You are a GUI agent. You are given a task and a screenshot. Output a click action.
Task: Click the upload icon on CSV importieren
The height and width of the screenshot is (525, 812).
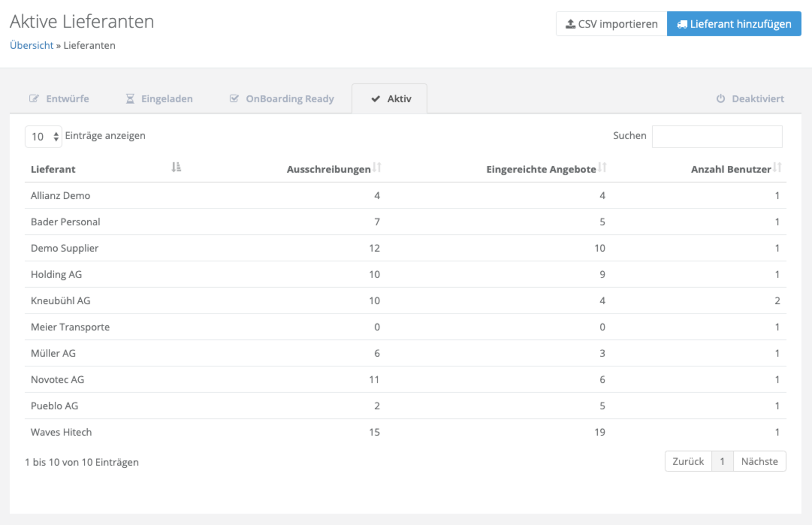(x=570, y=24)
